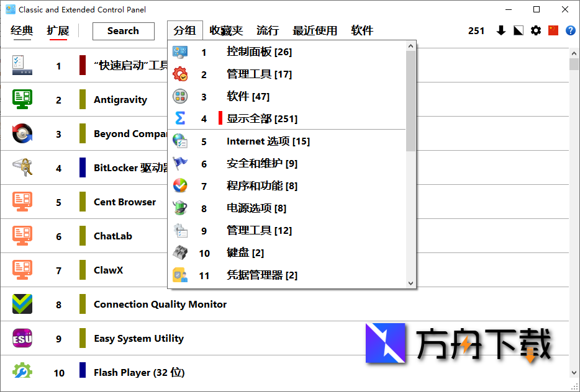Switch to the 扩展 tab

(x=57, y=30)
